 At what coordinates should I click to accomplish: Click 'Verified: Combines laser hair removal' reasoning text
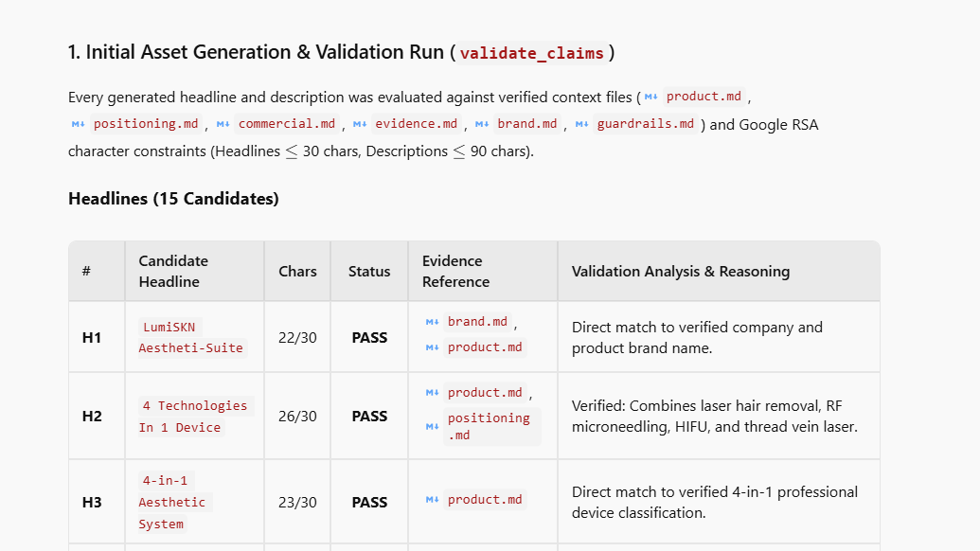click(x=714, y=416)
